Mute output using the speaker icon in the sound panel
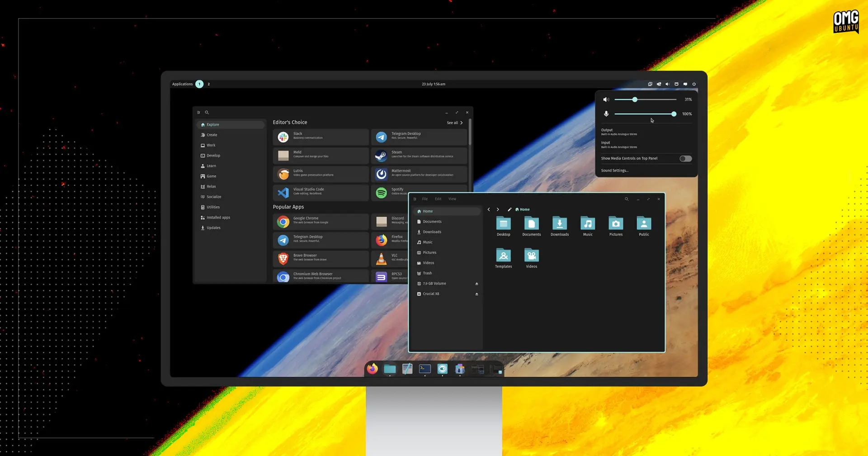The height and width of the screenshot is (456, 868). pyautogui.click(x=606, y=100)
